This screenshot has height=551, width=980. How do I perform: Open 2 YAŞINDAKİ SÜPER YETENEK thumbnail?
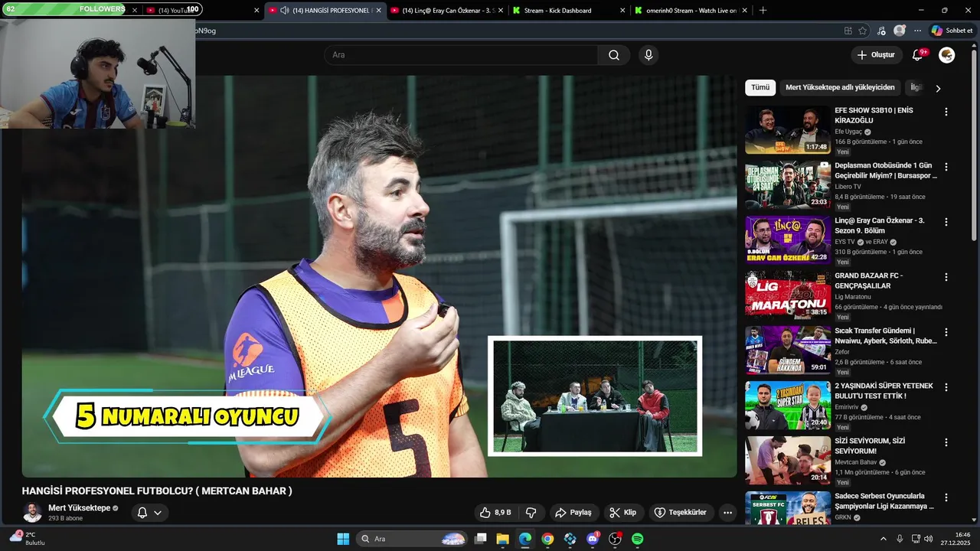point(788,406)
